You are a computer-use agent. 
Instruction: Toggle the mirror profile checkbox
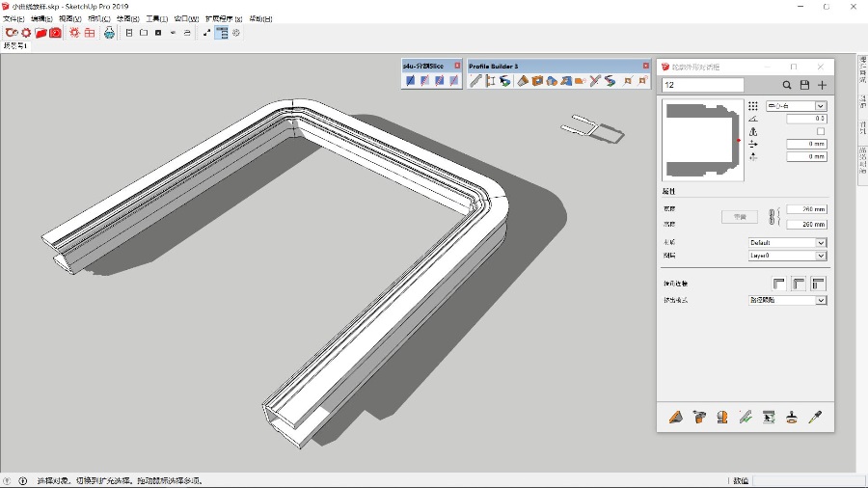pyautogui.click(x=821, y=131)
